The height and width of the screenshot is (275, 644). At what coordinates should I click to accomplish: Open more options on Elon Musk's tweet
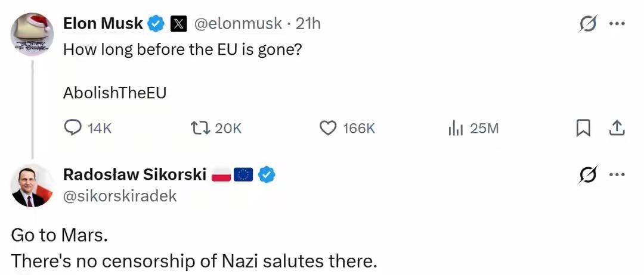coord(616,24)
